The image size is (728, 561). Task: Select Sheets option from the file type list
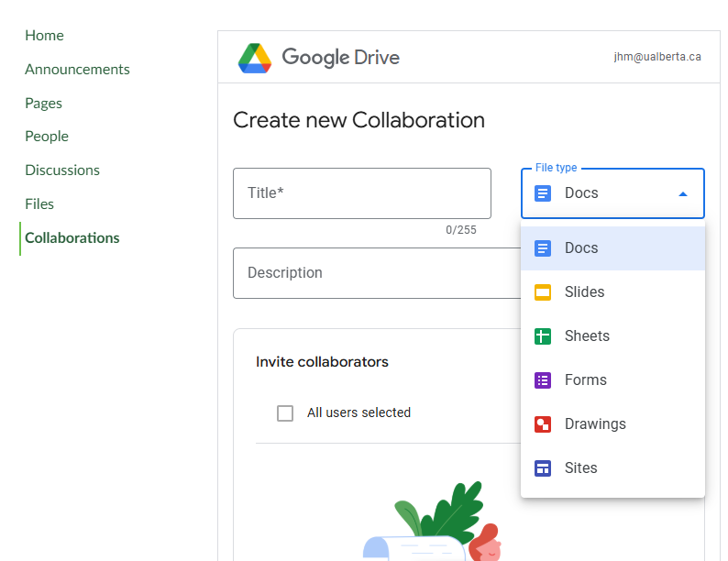587,336
